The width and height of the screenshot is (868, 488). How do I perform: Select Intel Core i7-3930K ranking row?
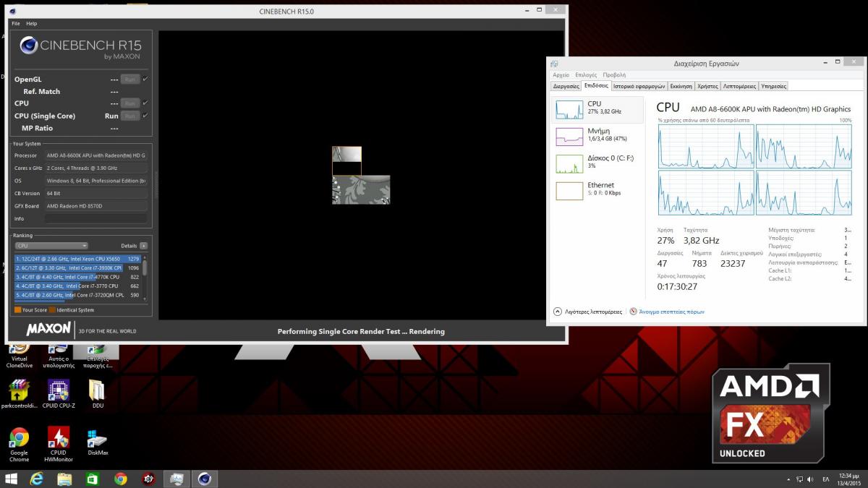tap(77, 267)
